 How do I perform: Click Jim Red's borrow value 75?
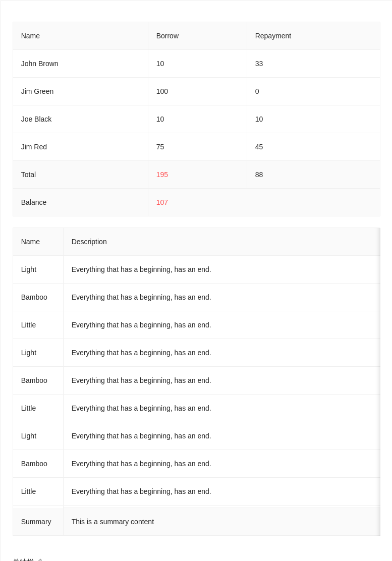[x=160, y=147]
